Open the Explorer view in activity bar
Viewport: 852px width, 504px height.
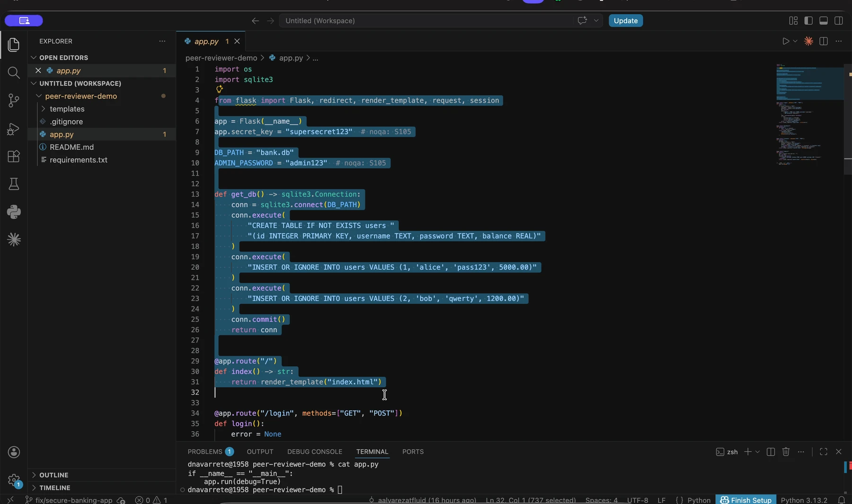click(x=14, y=45)
